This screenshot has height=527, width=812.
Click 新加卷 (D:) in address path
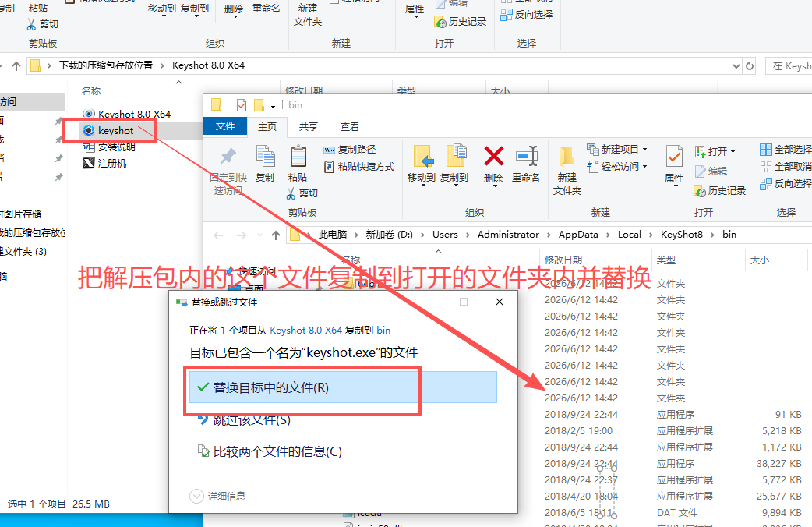pyautogui.click(x=389, y=235)
